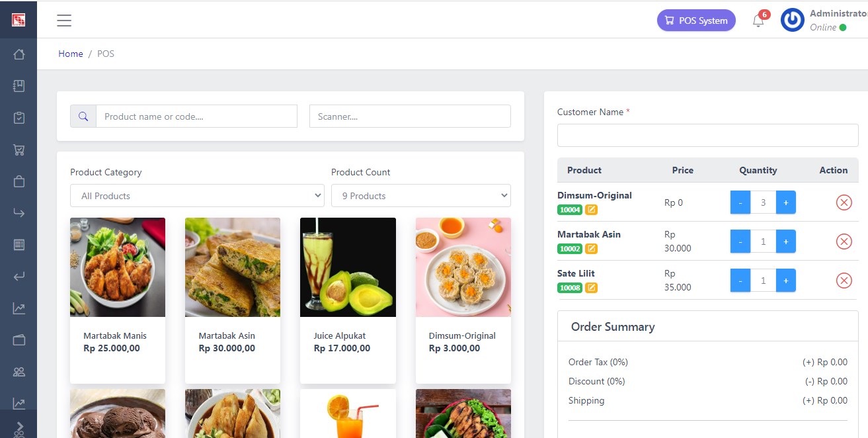Image resolution: width=868 pixels, height=438 pixels.
Task: Open the notifications bell
Action: click(758, 21)
